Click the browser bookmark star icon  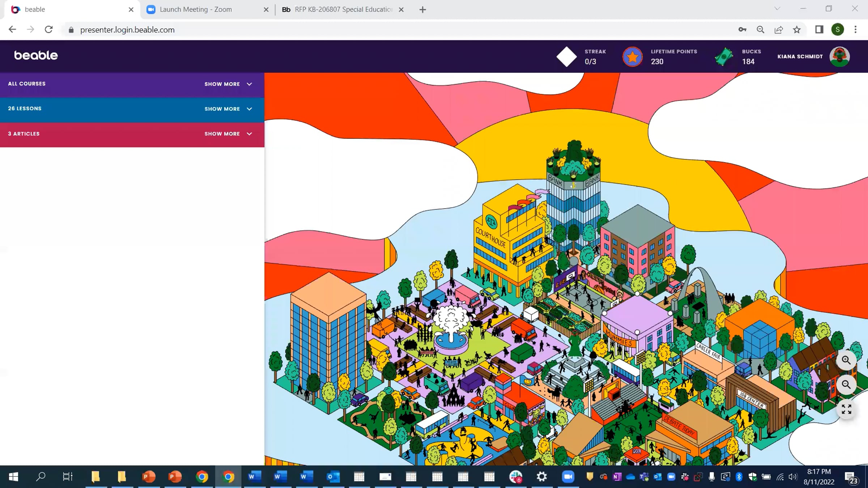[x=797, y=30]
